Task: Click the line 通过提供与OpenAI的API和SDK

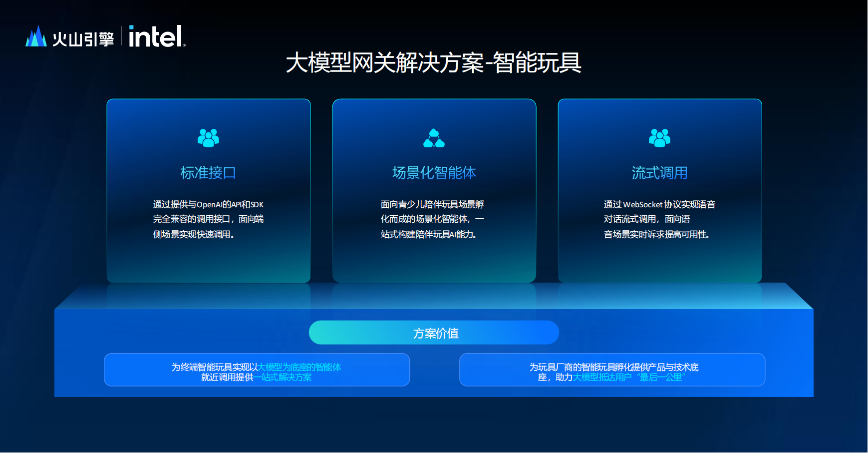Action: coord(208,204)
